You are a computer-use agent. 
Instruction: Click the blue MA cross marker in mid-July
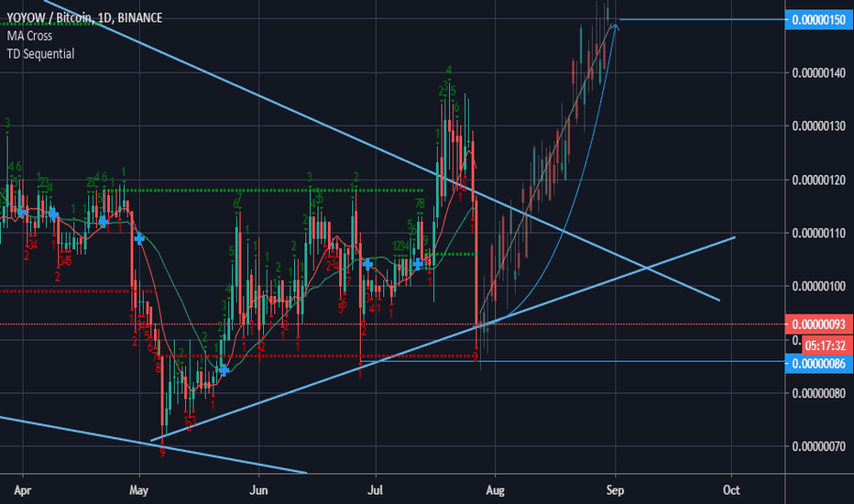pos(418,264)
